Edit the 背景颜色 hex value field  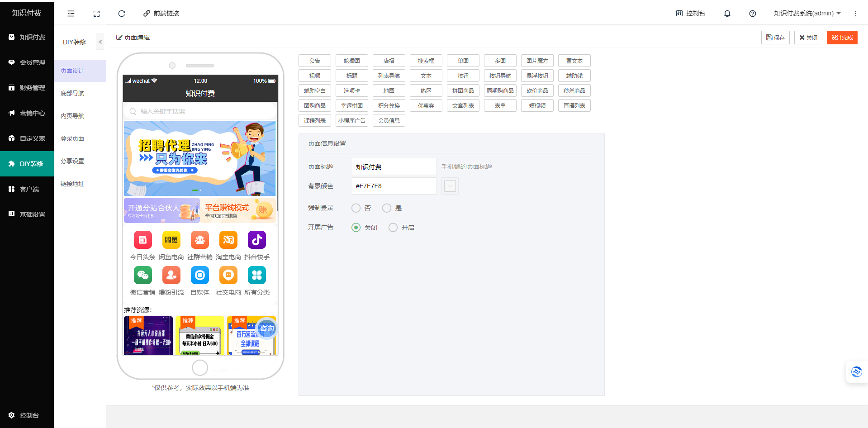(394, 186)
